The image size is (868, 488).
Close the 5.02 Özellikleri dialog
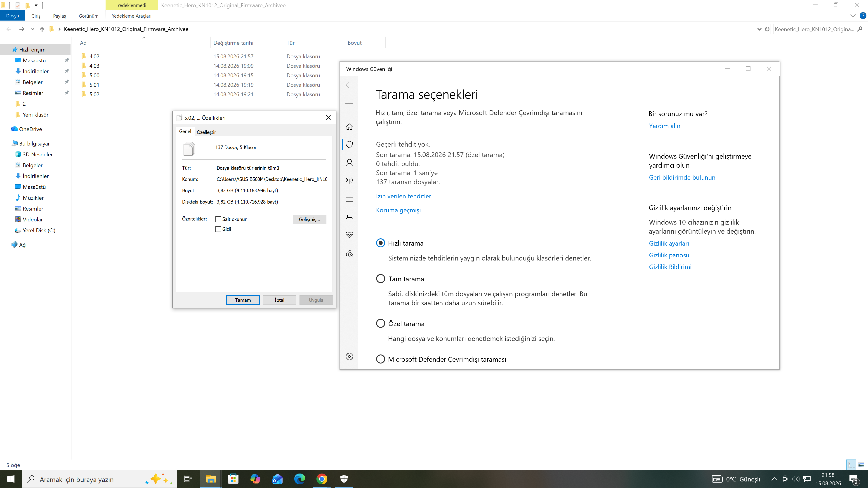point(328,117)
